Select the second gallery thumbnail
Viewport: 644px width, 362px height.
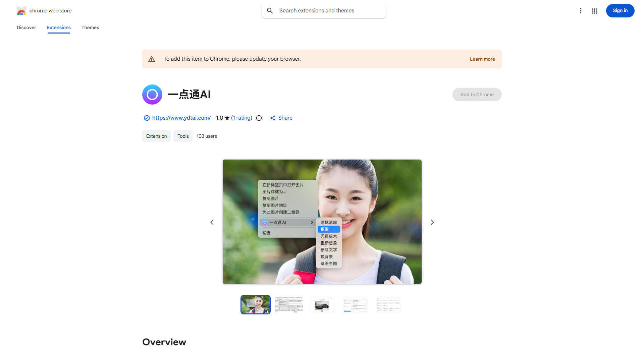[x=288, y=304]
